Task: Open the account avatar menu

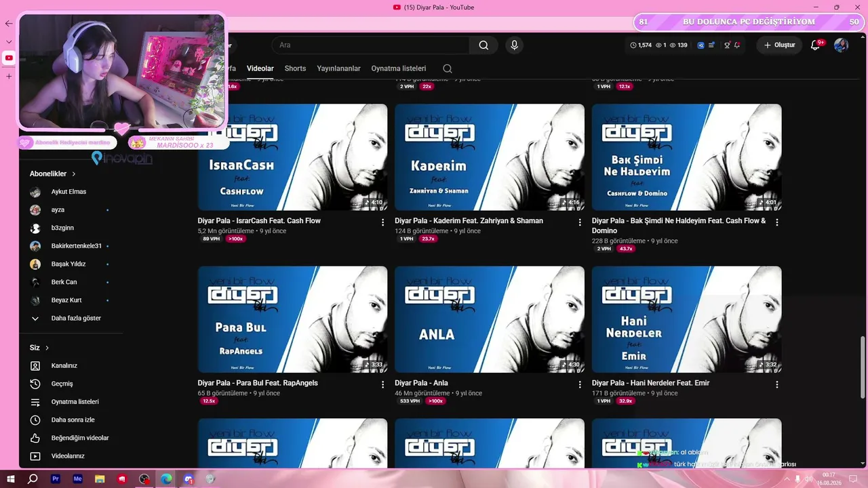Action: point(841,45)
